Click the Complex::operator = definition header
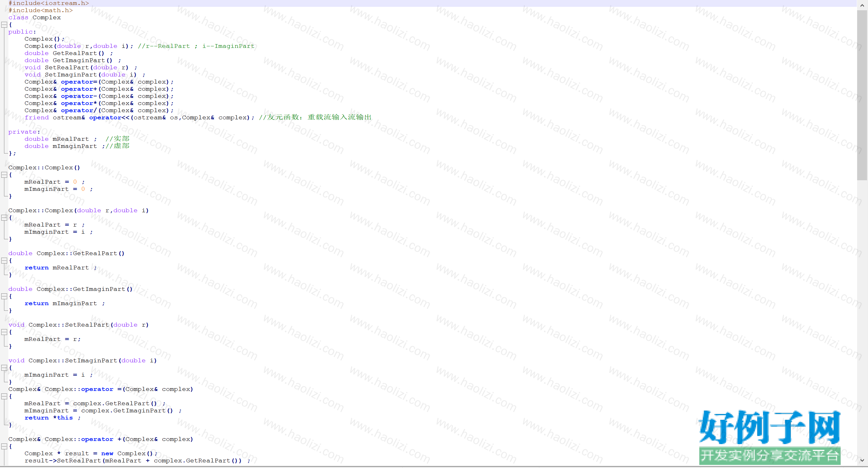 [x=101, y=389]
